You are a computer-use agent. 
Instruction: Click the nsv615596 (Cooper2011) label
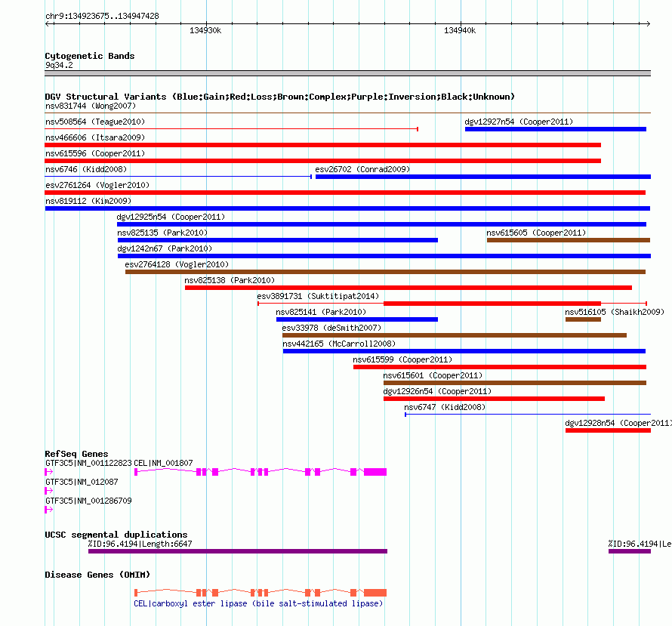tap(95, 153)
